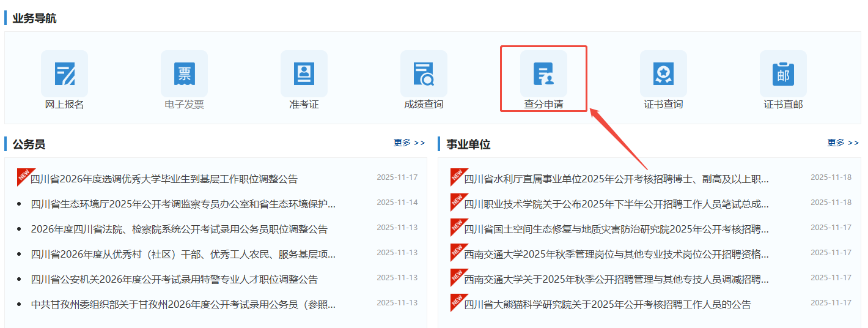Click the 查分申请 score review icon
This screenshot has width=868, height=328.
point(543,74)
